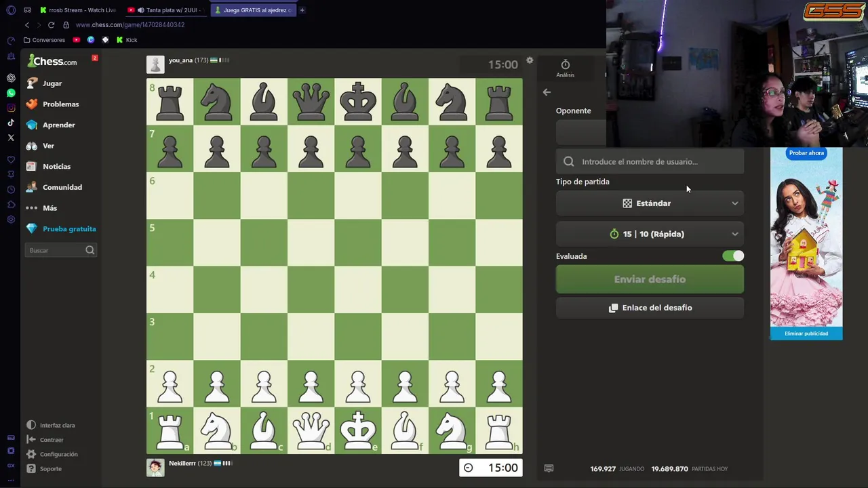This screenshot has height=488, width=868.
Task: Click the chess.com URL address bar
Action: point(130,25)
